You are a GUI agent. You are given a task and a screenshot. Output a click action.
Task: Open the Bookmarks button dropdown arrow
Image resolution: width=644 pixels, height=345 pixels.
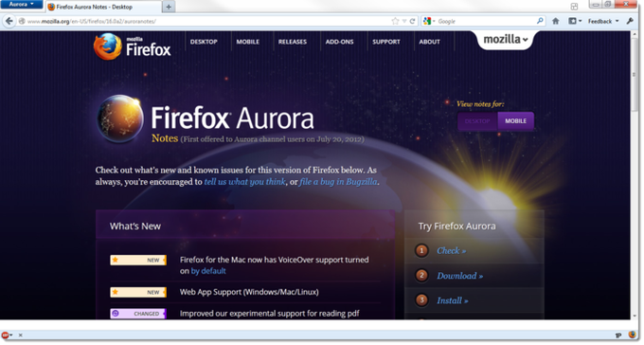click(x=580, y=21)
